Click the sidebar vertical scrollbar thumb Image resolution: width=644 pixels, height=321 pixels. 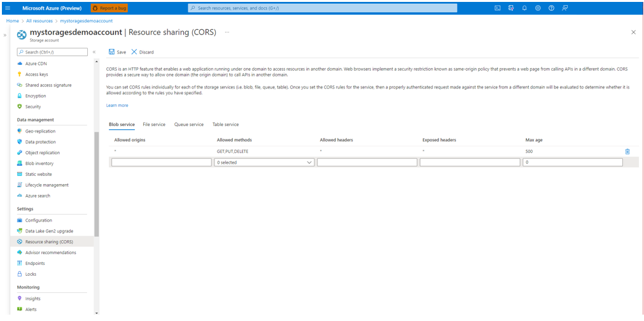tap(97, 184)
